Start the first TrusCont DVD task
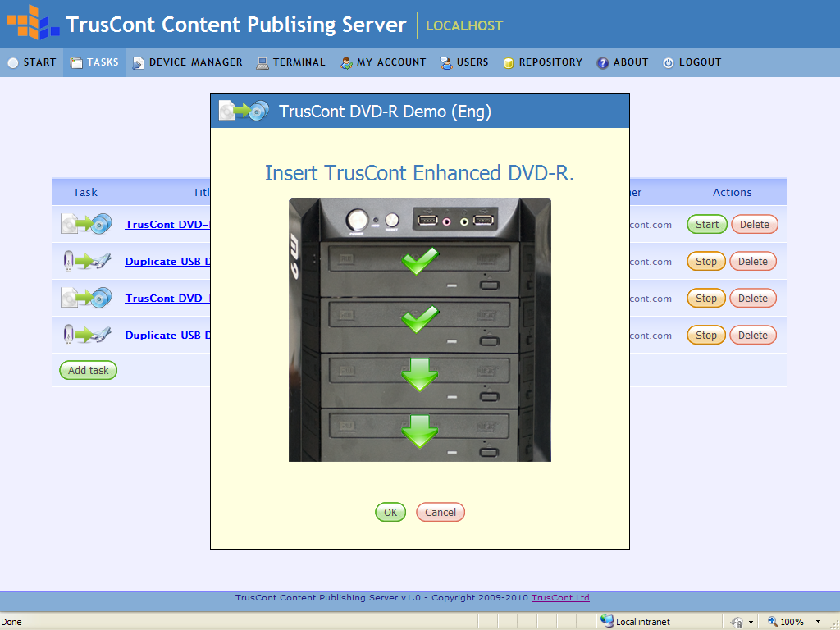The width and height of the screenshot is (840, 630). tap(707, 225)
